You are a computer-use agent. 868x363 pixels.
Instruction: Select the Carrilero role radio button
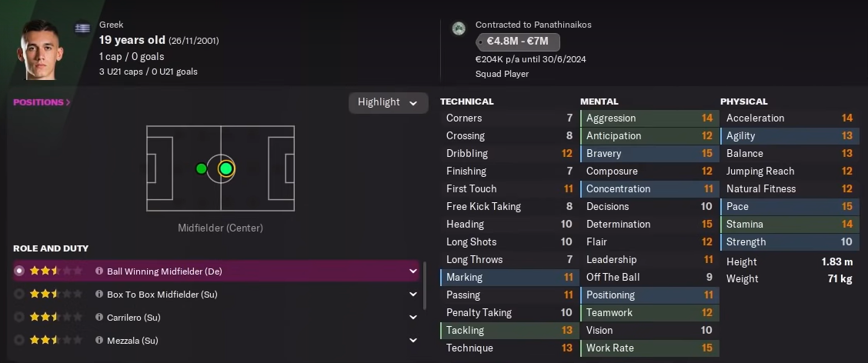click(19, 318)
